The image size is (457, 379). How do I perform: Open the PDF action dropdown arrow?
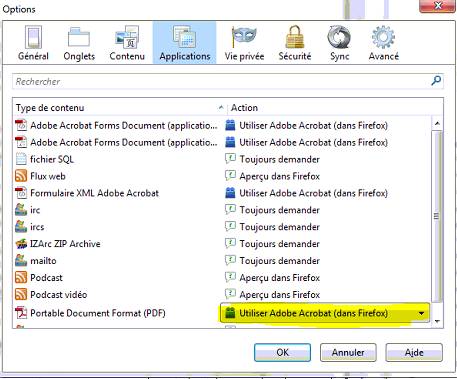[x=421, y=313]
